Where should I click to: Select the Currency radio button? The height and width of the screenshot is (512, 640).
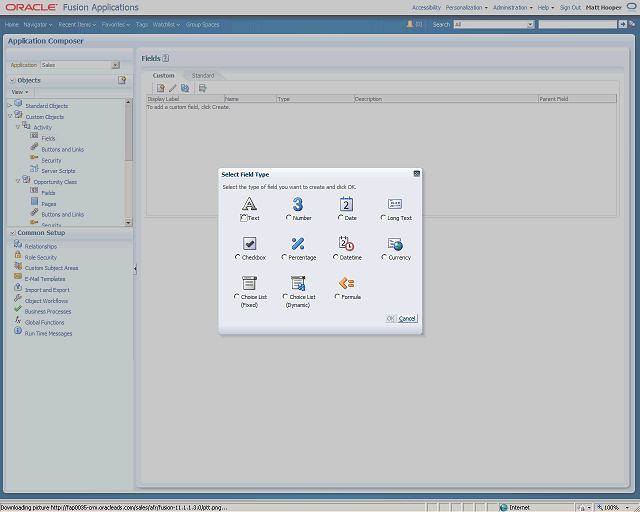pyautogui.click(x=384, y=257)
